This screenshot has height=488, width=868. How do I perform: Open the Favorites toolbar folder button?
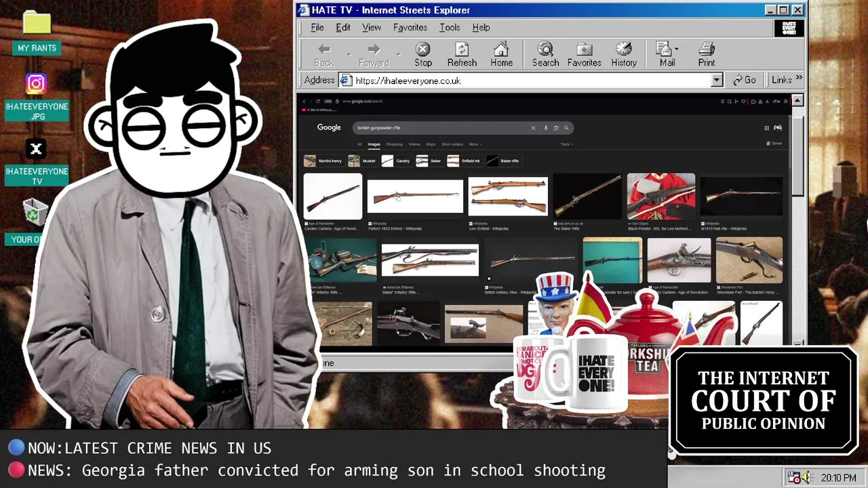pos(584,54)
